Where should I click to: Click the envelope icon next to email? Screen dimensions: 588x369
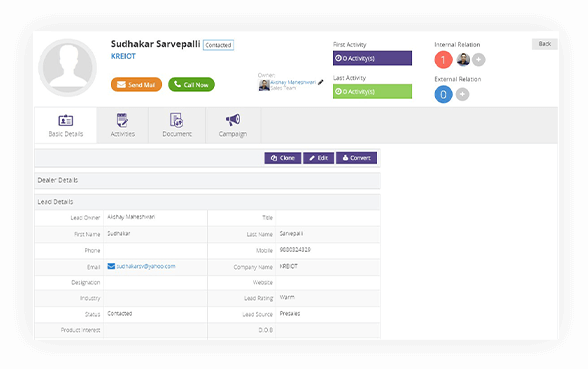[x=111, y=266]
